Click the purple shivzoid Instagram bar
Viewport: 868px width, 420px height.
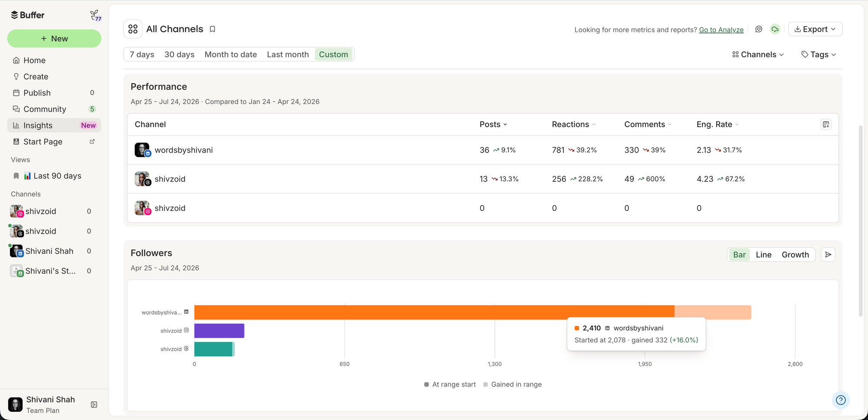[219, 331]
